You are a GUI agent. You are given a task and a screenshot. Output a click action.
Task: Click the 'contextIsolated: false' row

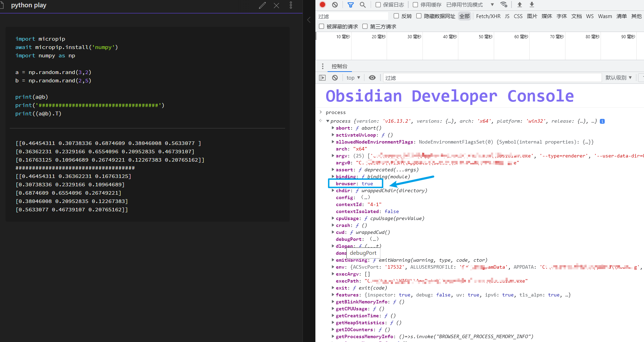[x=367, y=211]
